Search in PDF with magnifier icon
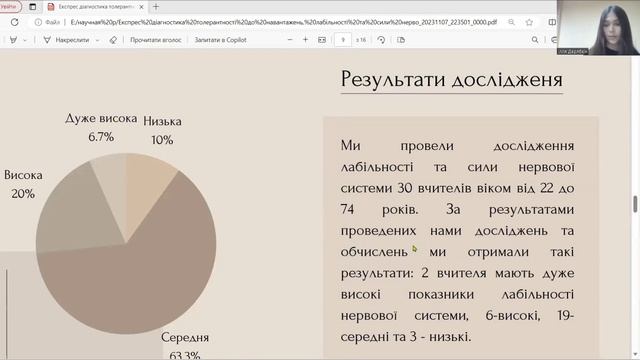Screen dimensions: 640x360 [x=535, y=40]
